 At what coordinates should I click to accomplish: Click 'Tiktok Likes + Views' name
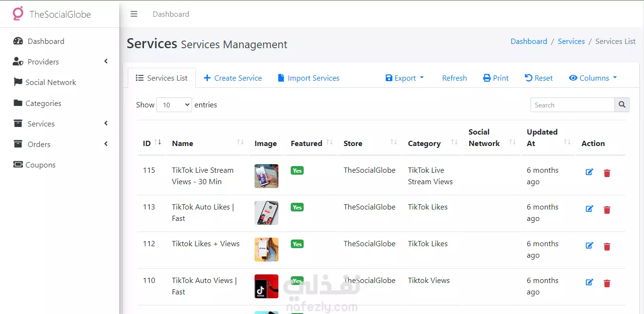pos(206,244)
